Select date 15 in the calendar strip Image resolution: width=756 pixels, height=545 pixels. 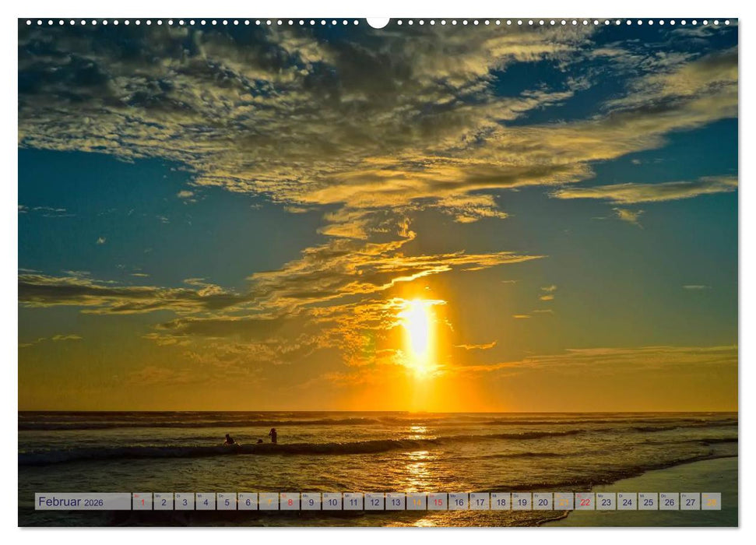(x=438, y=503)
